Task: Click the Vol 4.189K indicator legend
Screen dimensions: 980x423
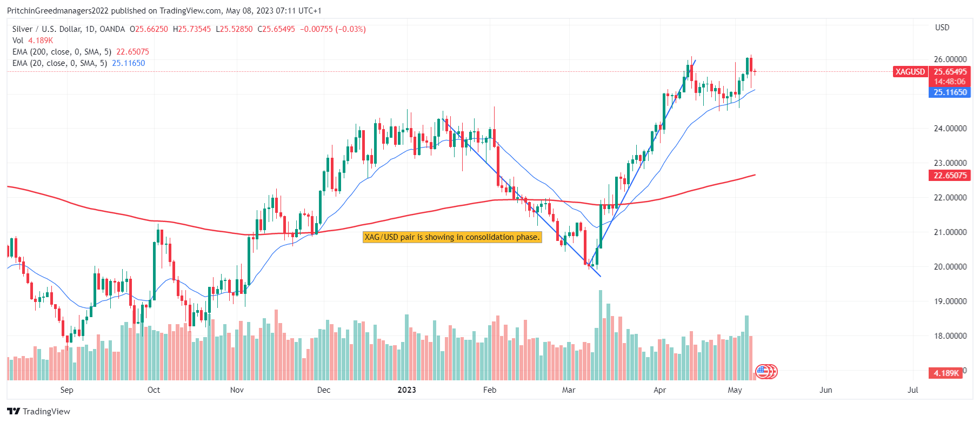Action: coord(33,41)
